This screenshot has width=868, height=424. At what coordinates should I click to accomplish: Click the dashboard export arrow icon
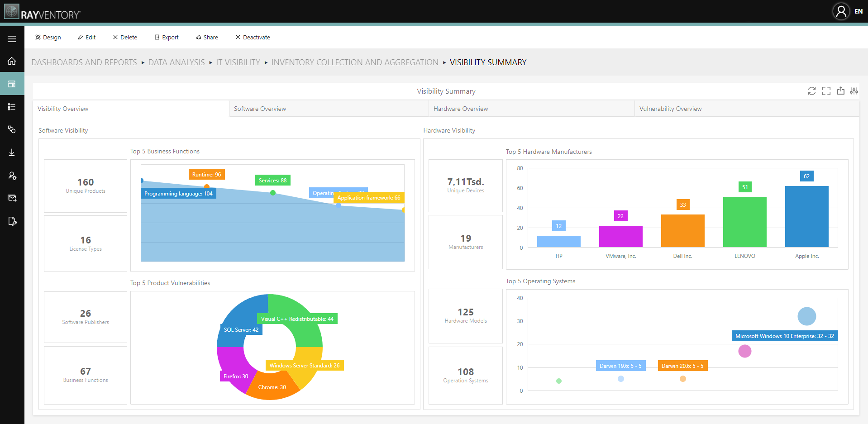pyautogui.click(x=841, y=91)
